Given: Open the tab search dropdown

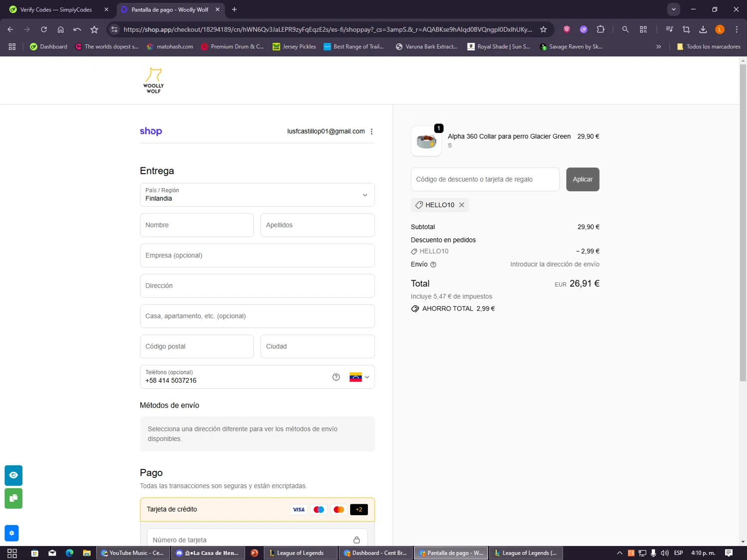Looking at the screenshot, I should 673,9.
